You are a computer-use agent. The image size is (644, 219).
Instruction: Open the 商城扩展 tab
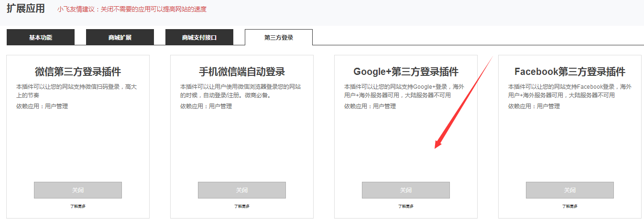tap(120, 37)
